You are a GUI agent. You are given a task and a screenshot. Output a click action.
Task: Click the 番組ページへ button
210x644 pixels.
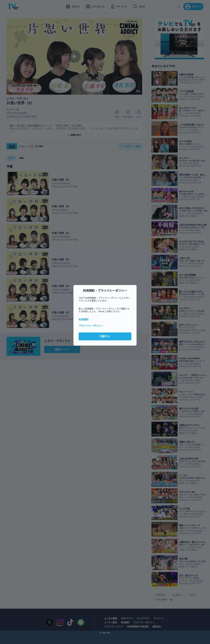click(62, 349)
